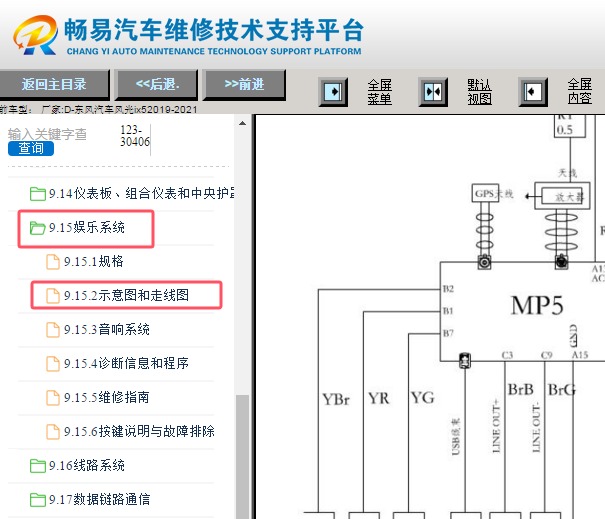Click the 123-30406 text

coord(135,136)
